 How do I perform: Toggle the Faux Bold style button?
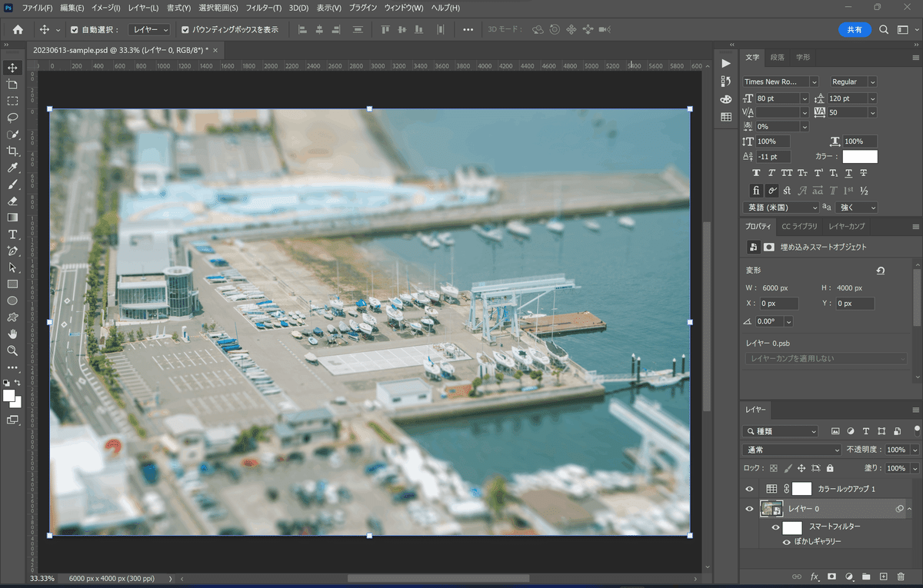(x=756, y=173)
